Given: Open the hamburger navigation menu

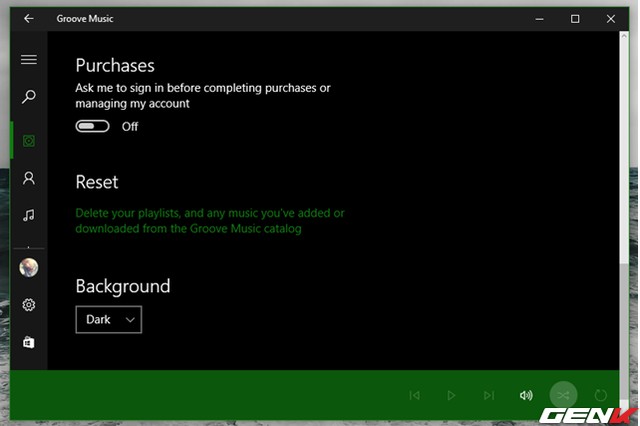Looking at the screenshot, I should click(29, 60).
